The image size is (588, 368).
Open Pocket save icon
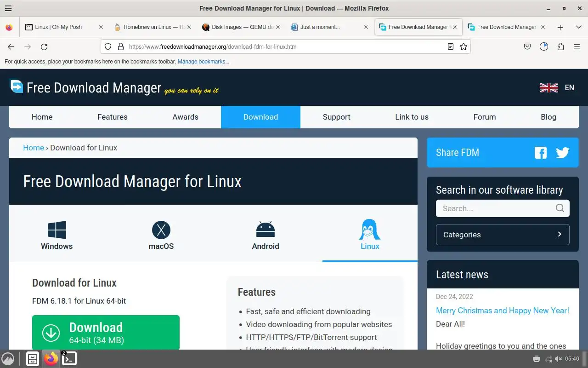pyautogui.click(x=527, y=46)
